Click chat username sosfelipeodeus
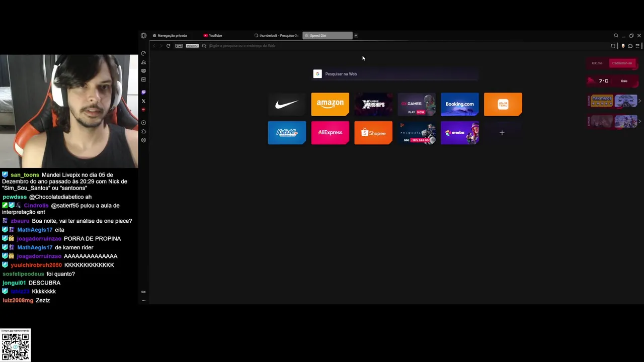Screen dimensions: 644x362 click(x=23, y=274)
